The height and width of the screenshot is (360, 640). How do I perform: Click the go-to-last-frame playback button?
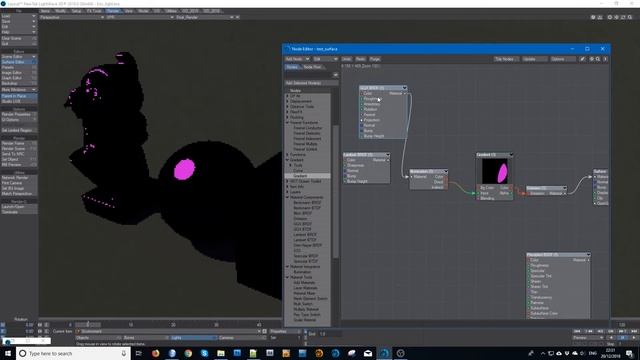pos(634,331)
